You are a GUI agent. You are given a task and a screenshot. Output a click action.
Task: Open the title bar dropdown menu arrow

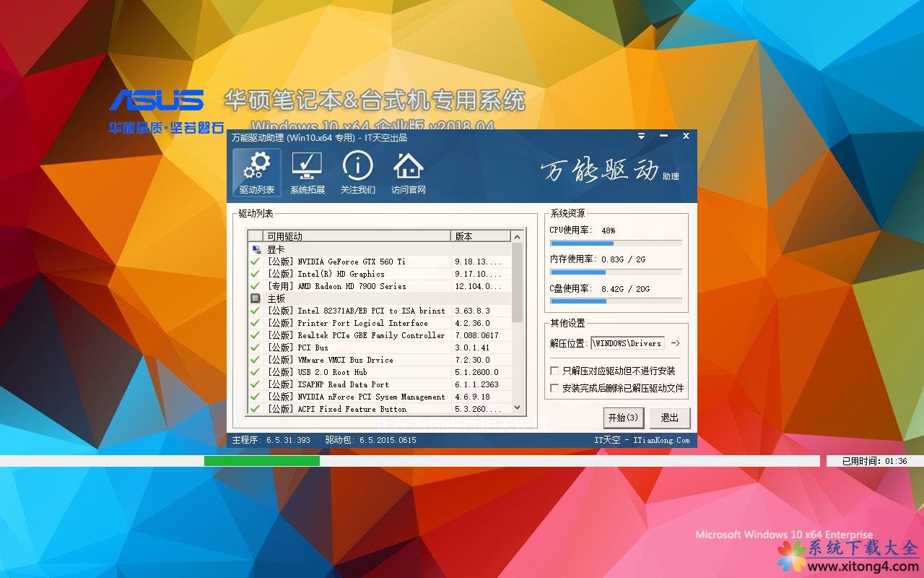[x=641, y=136]
